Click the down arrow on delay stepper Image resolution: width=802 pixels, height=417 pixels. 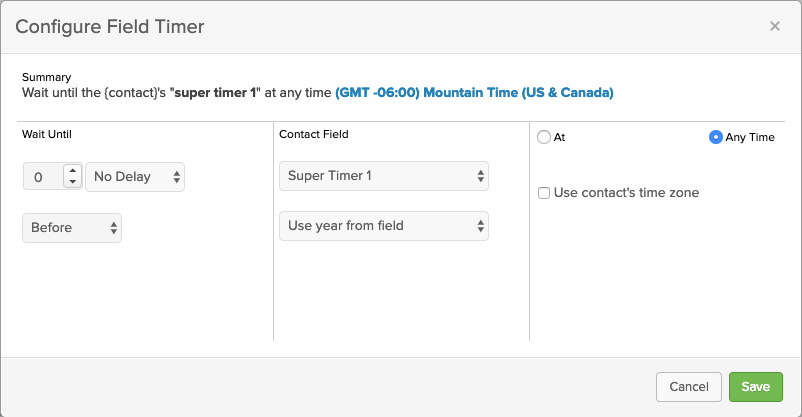(x=72, y=182)
